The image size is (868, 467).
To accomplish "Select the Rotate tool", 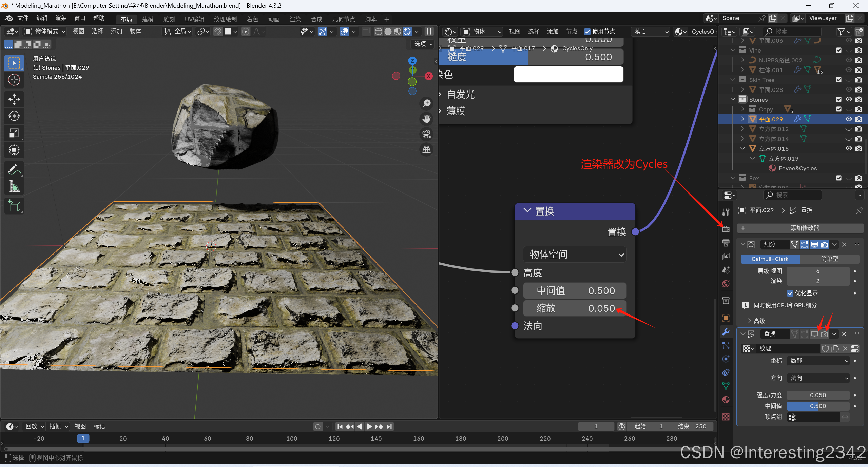I will tap(14, 116).
